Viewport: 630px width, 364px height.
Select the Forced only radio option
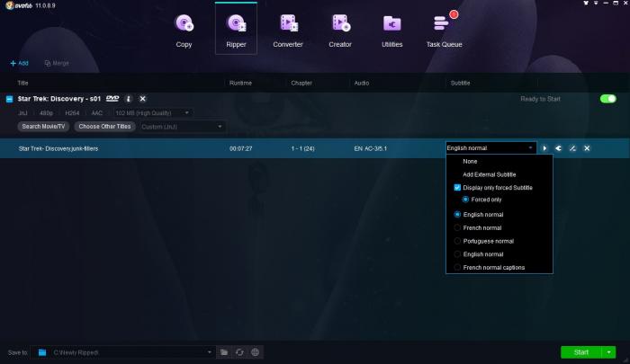click(465, 200)
